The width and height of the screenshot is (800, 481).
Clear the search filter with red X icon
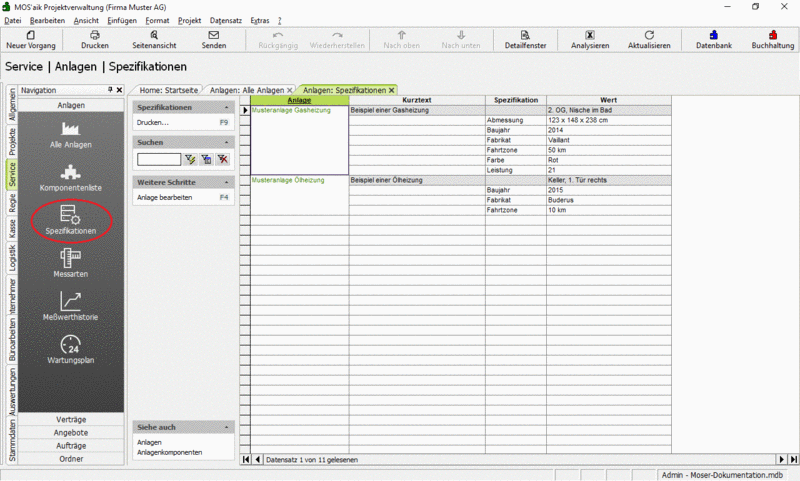pyautogui.click(x=223, y=159)
